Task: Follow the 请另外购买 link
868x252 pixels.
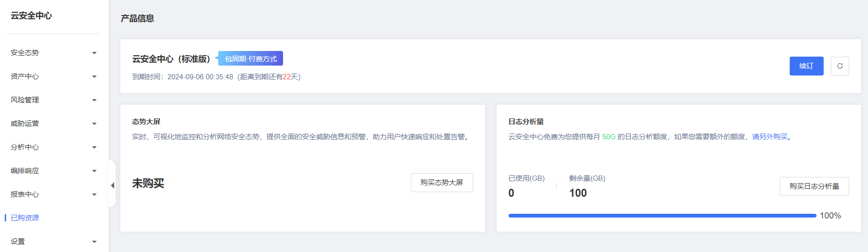Action: pyautogui.click(x=769, y=136)
